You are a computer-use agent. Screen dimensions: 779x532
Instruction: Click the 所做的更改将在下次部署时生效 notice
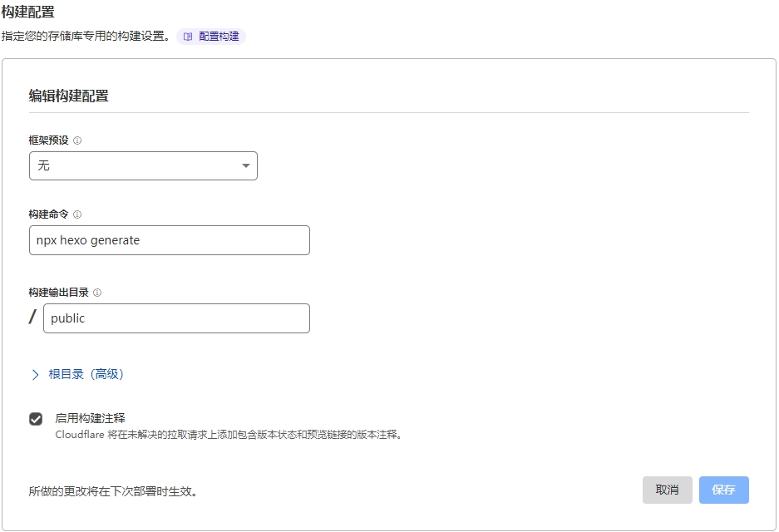[x=112, y=491]
